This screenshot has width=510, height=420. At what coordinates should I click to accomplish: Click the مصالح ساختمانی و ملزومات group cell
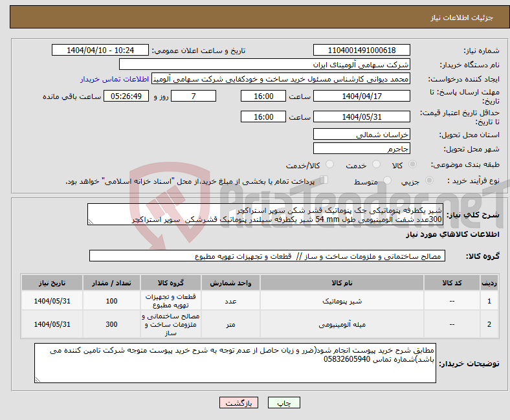coord(171,324)
